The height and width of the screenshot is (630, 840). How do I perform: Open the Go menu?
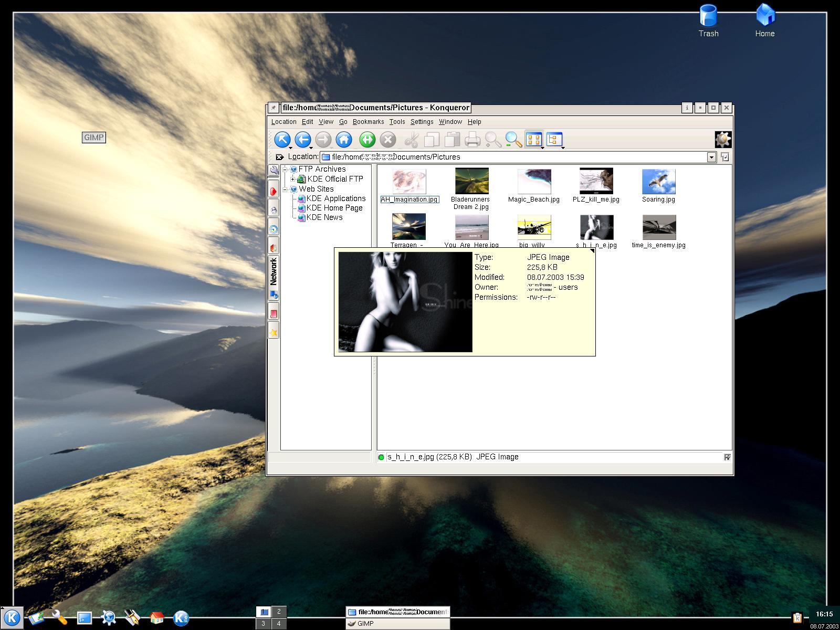pyautogui.click(x=343, y=122)
